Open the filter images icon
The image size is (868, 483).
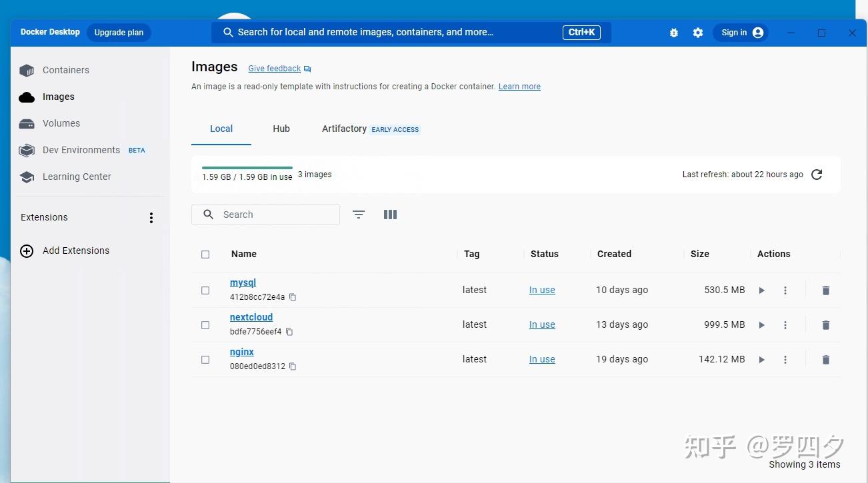(x=359, y=215)
